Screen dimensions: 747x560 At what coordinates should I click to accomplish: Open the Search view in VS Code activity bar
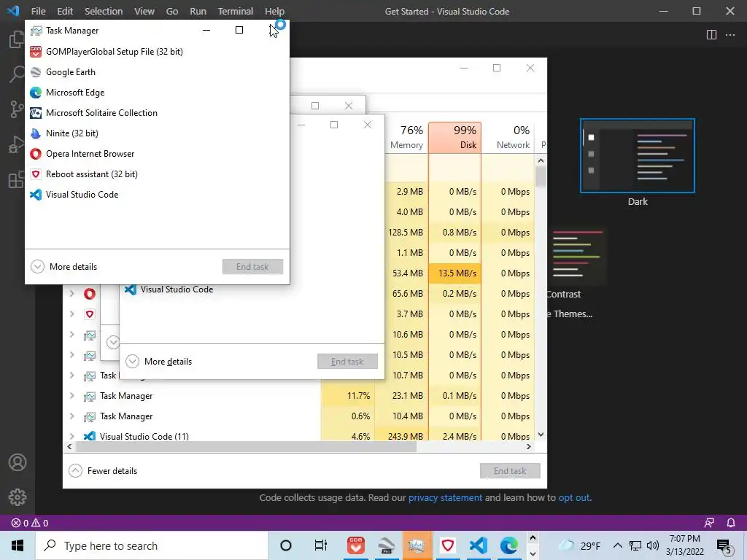coord(17,74)
